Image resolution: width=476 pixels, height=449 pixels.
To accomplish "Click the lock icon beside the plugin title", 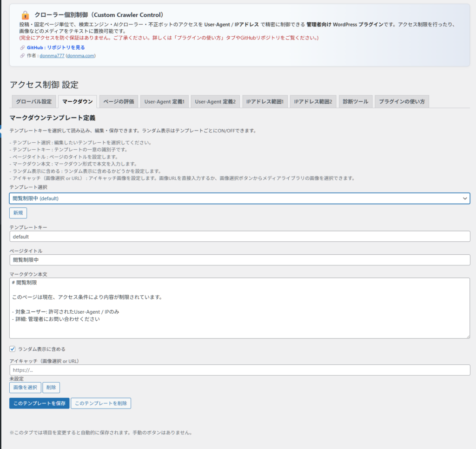I will (x=25, y=15).
